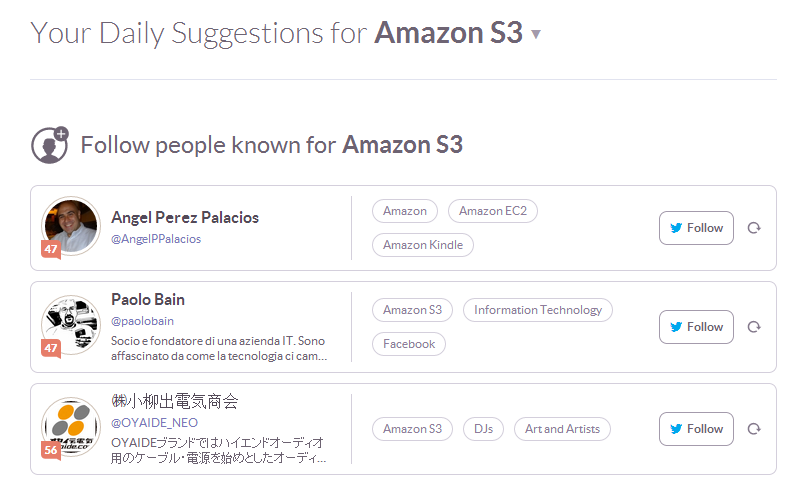Image resolution: width=795 pixels, height=492 pixels.
Task: Open the Angel Perez Palacios name link
Action: (185, 217)
